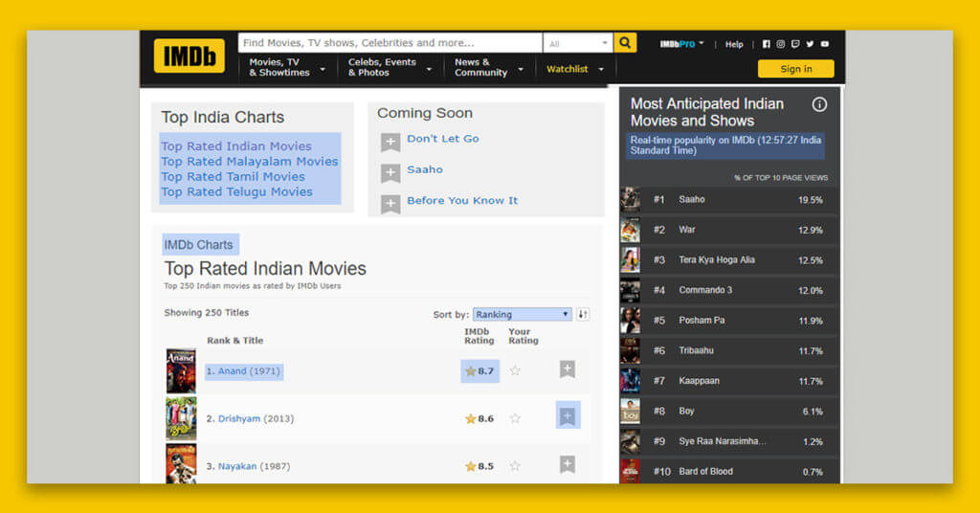Rate Anand with the star icon
Viewport: 980px width, 513px height.
pyautogui.click(x=515, y=371)
